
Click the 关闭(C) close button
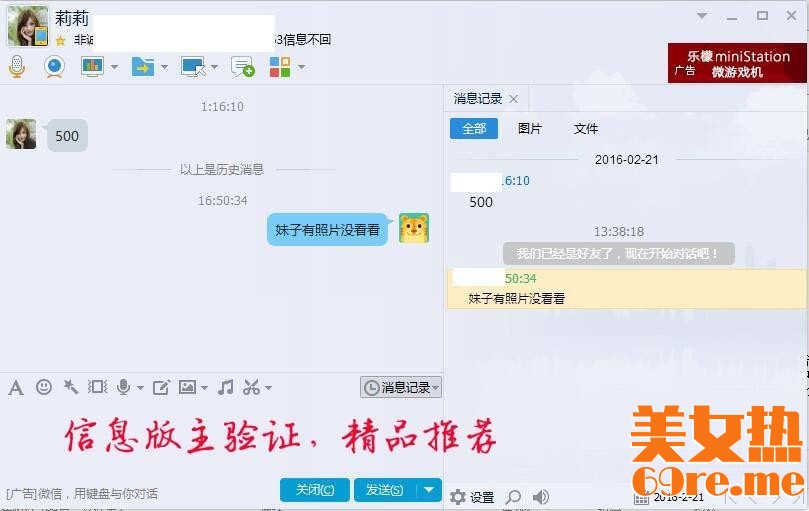point(315,489)
